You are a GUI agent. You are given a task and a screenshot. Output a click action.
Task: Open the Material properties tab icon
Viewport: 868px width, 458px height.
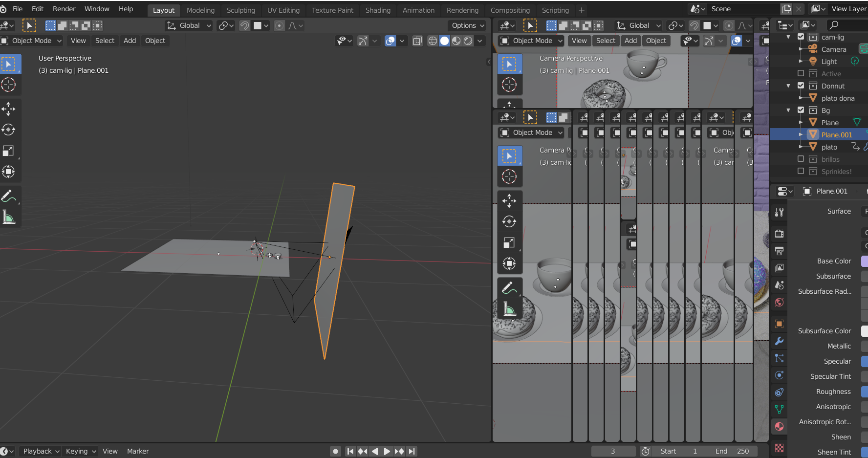779,427
